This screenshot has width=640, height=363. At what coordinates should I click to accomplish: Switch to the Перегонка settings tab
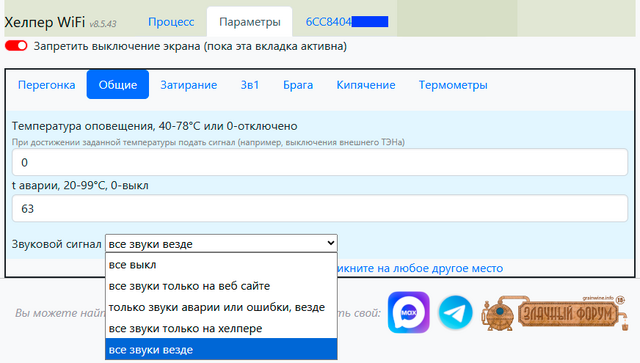pos(47,85)
